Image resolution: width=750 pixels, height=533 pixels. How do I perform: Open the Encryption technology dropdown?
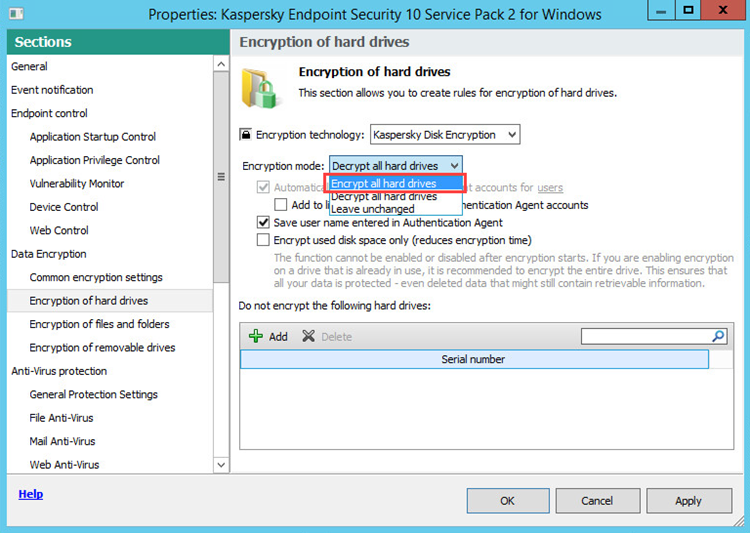tap(445, 135)
